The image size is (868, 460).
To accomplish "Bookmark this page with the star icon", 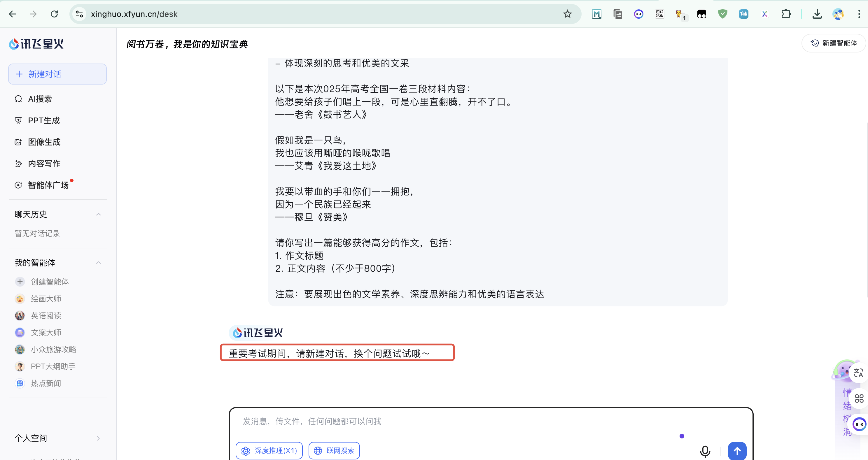I will pos(567,14).
